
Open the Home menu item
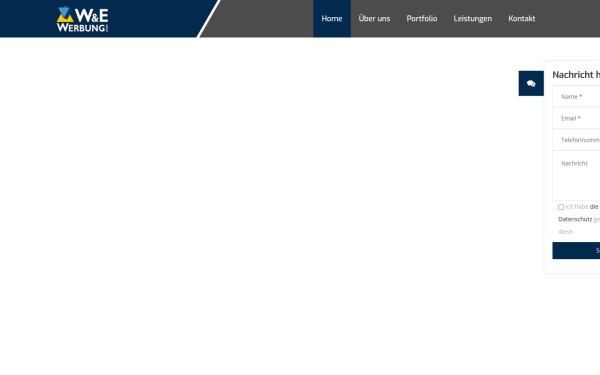[332, 18]
